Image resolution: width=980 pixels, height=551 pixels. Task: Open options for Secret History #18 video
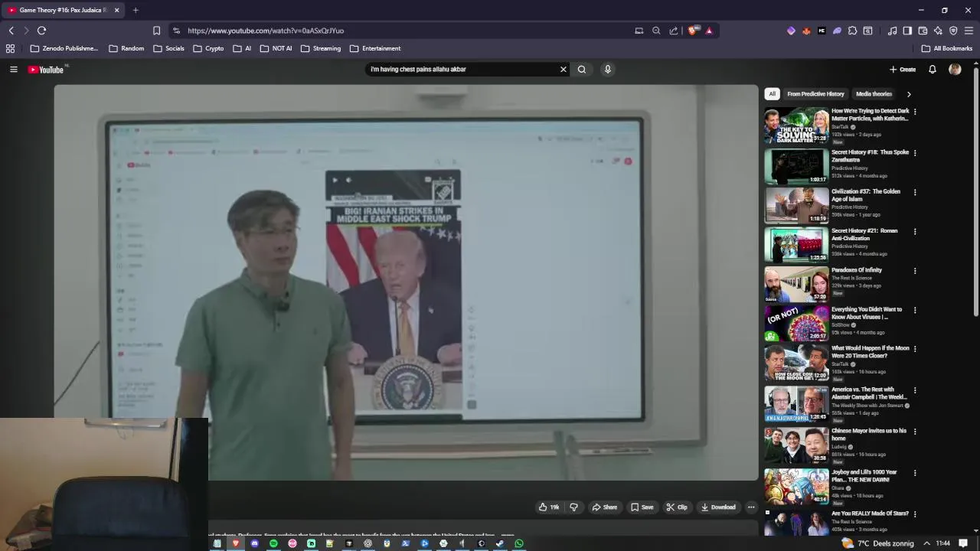point(915,153)
